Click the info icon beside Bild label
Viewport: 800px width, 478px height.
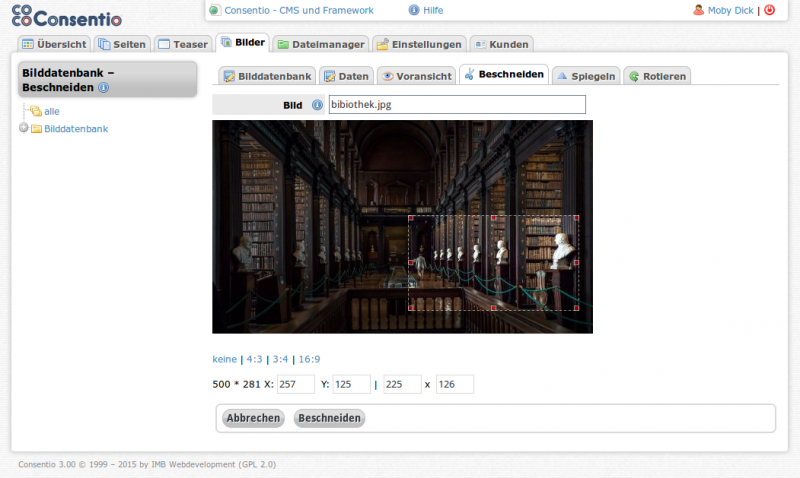(318, 105)
